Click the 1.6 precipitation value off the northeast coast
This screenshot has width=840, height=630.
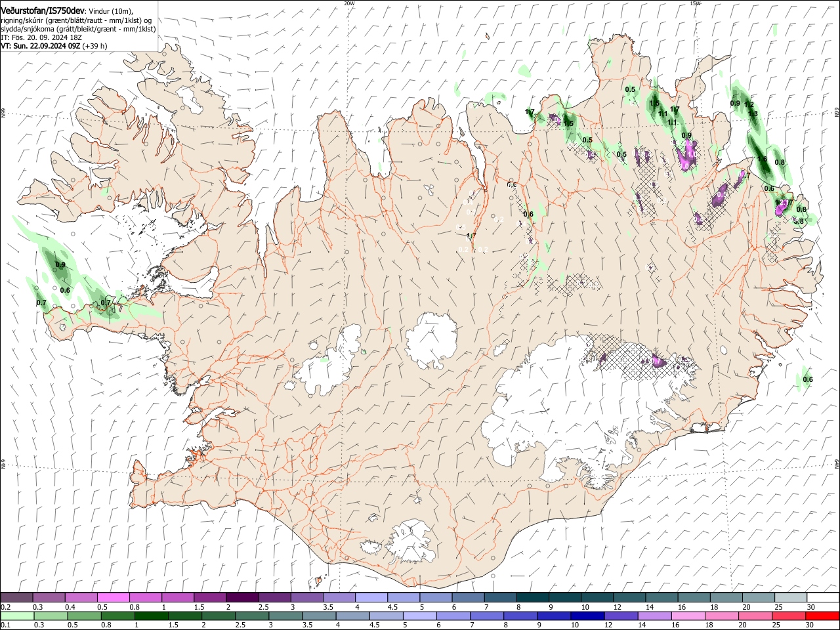762,159
